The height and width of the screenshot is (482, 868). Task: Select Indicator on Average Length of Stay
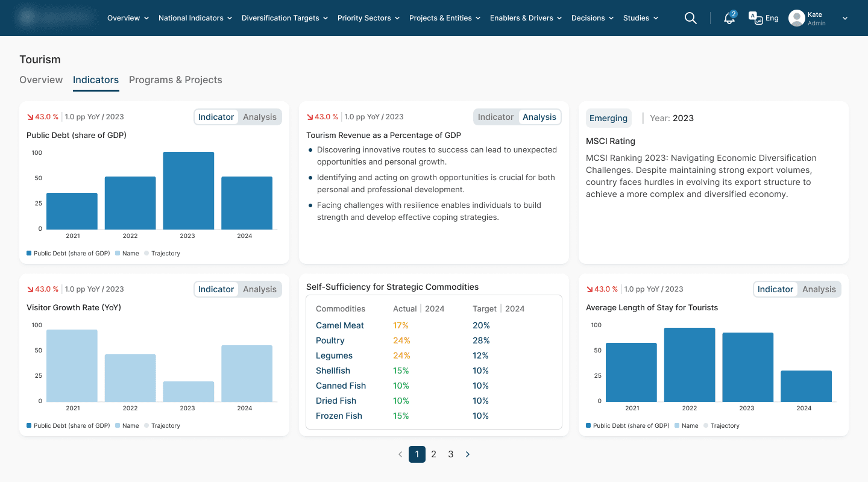pyautogui.click(x=775, y=289)
